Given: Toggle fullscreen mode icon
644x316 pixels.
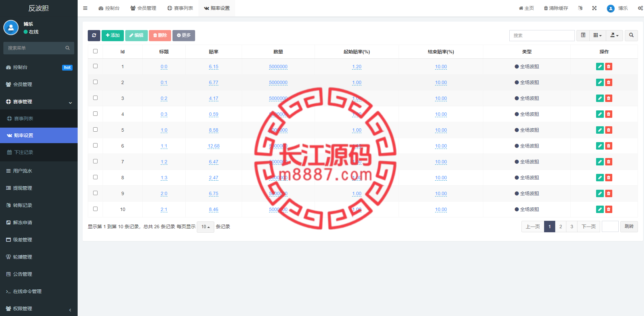Looking at the screenshot, I should coord(594,8).
